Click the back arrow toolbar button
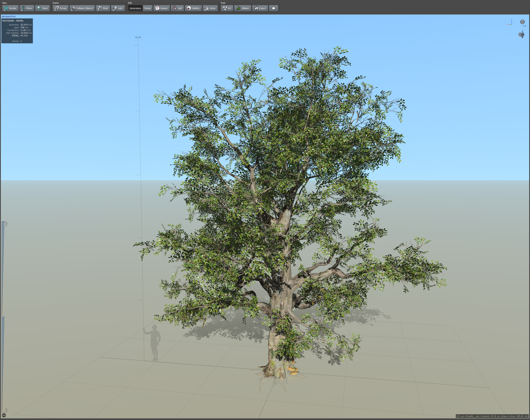Screen dimensions: 530x420 [273, 8]
